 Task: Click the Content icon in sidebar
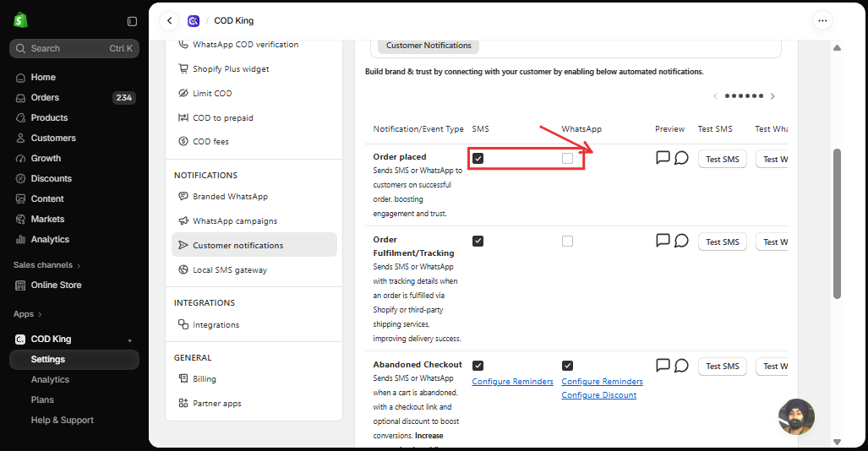click(20, 198)
